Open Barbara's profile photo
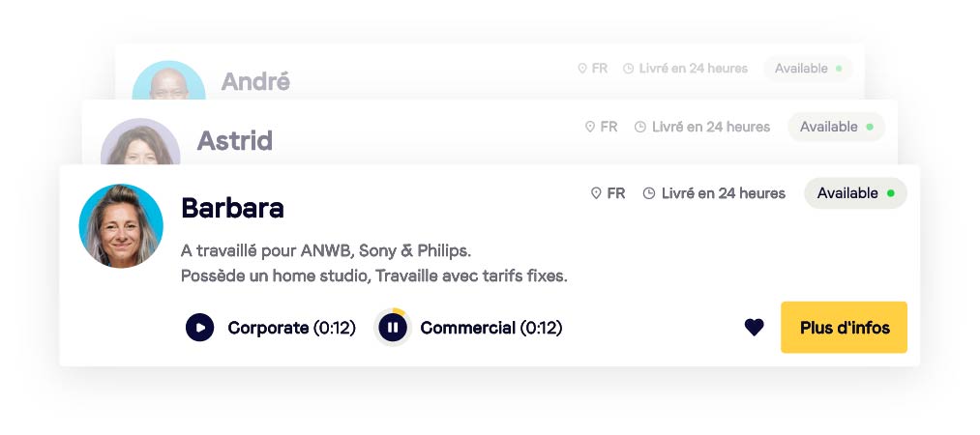Viewport: 980px width, 435px height. click(x=121, y=226)
